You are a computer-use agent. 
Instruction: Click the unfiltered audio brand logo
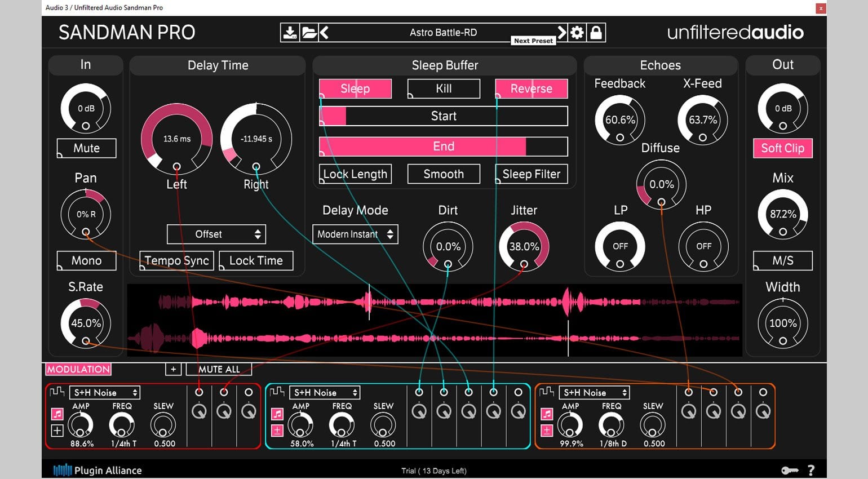coord(736,32)
